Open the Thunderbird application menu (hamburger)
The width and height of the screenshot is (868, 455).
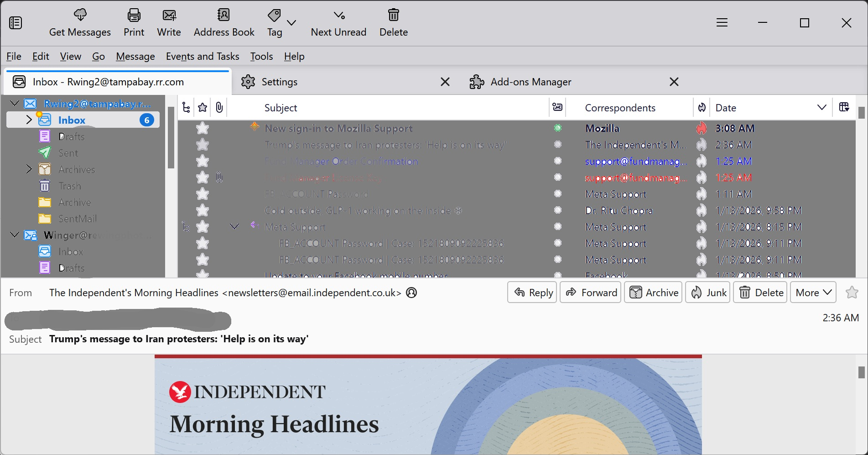(722, 23)
